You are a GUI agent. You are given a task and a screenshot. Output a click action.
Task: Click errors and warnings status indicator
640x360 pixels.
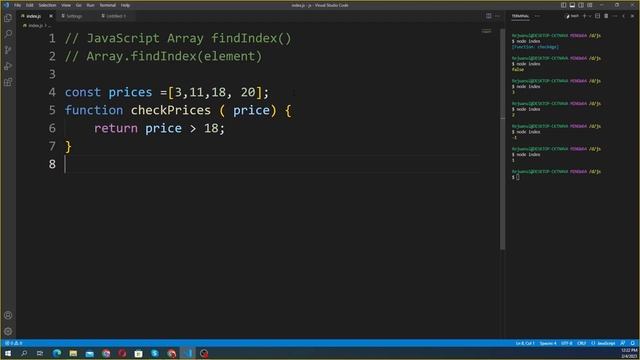(x=14, y=343)
